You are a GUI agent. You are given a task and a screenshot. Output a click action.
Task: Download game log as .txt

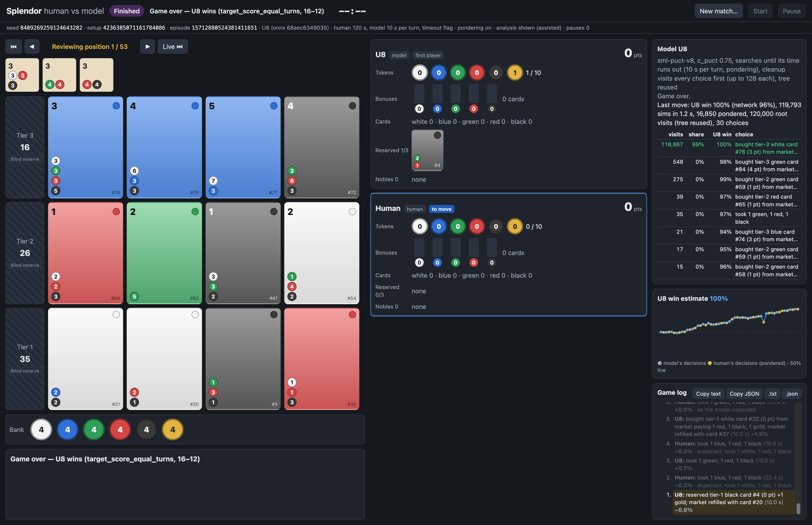[772, 394]
